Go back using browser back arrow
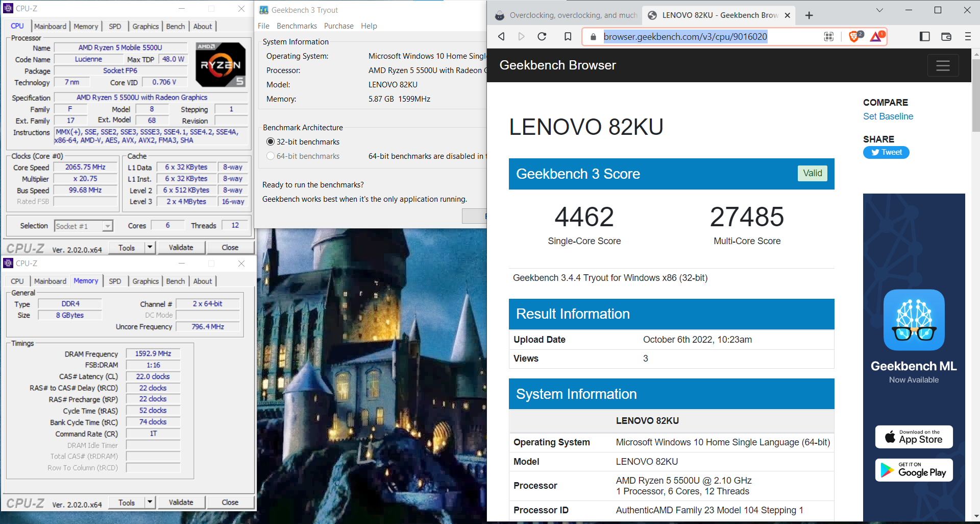 pyautogui.click(x=501, y=36)
